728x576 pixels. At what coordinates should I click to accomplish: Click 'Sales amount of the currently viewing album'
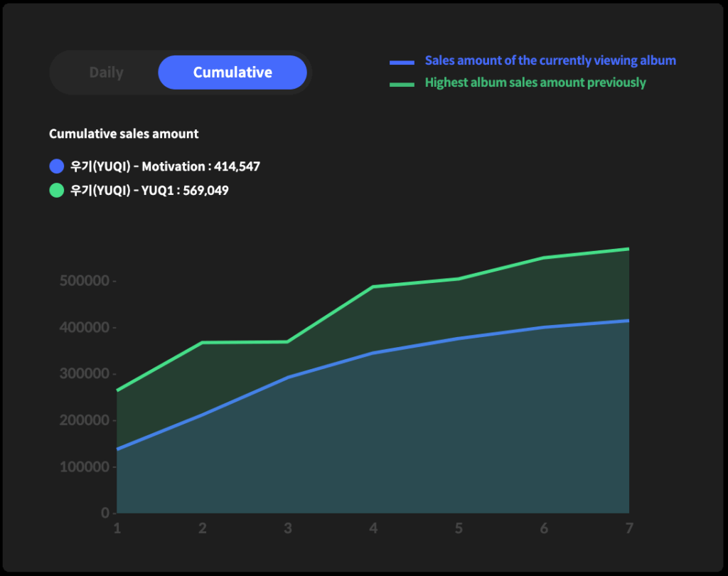[x=550, y=60]
